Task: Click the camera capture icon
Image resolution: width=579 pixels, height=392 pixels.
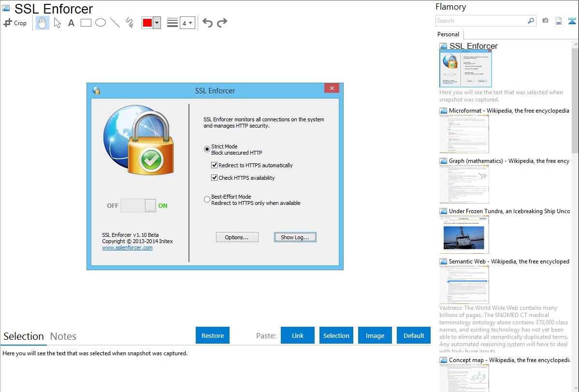Action: (x=545, y=21)
